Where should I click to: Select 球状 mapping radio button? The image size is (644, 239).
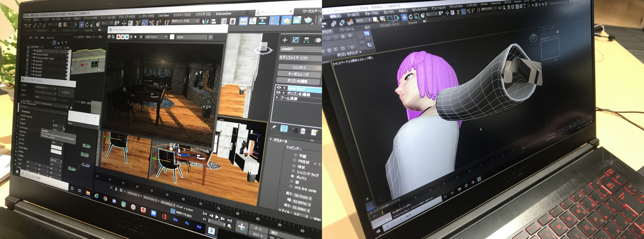[x=294, y=166]
